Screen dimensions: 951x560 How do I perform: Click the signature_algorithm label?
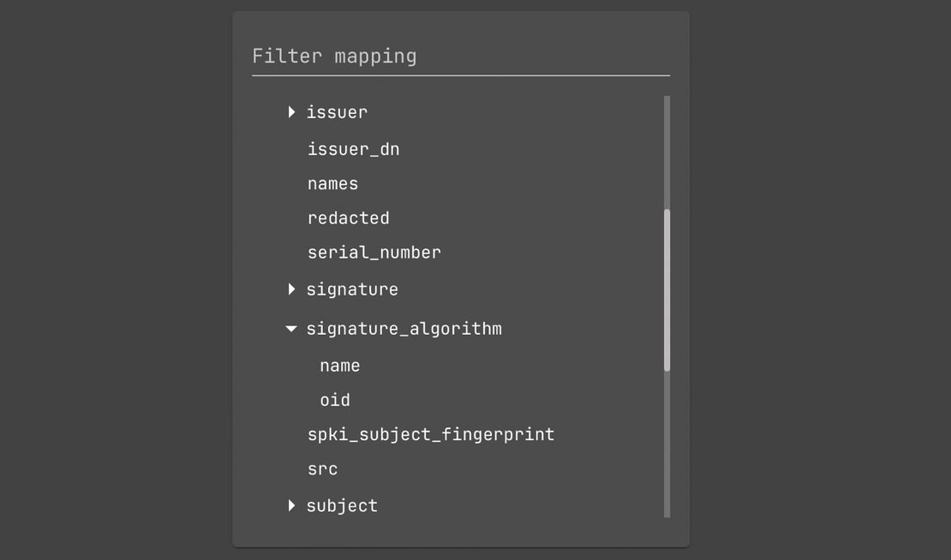(404, 329)
